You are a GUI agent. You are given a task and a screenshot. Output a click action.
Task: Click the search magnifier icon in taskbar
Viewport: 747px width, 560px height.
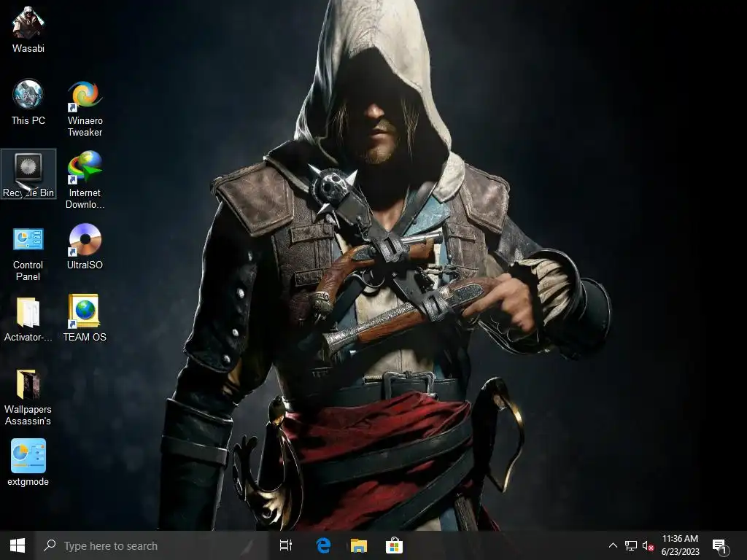50,545
